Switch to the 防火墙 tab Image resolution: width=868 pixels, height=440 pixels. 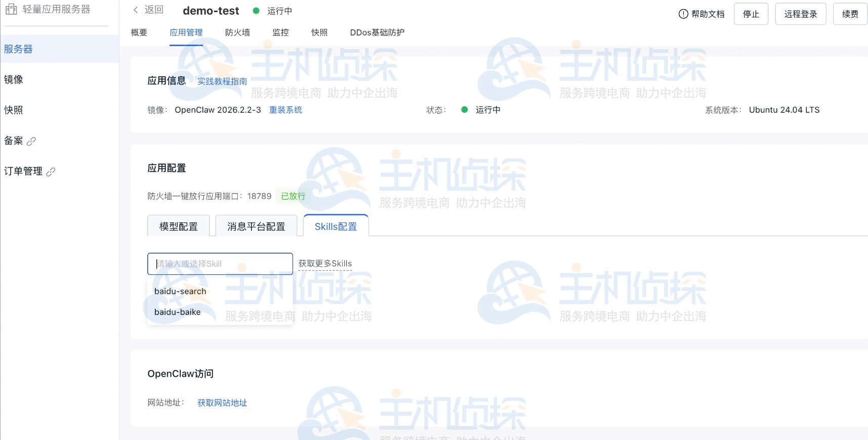pyautogui.click(x=237, y=32)
